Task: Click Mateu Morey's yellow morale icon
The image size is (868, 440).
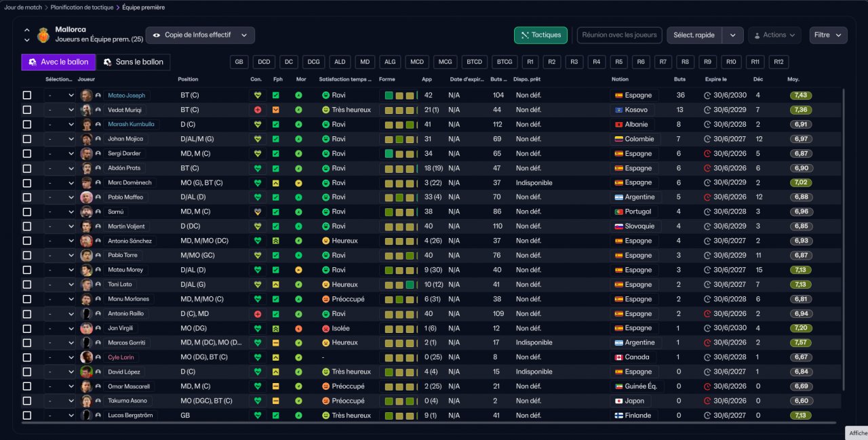Action: coord(299,270)
